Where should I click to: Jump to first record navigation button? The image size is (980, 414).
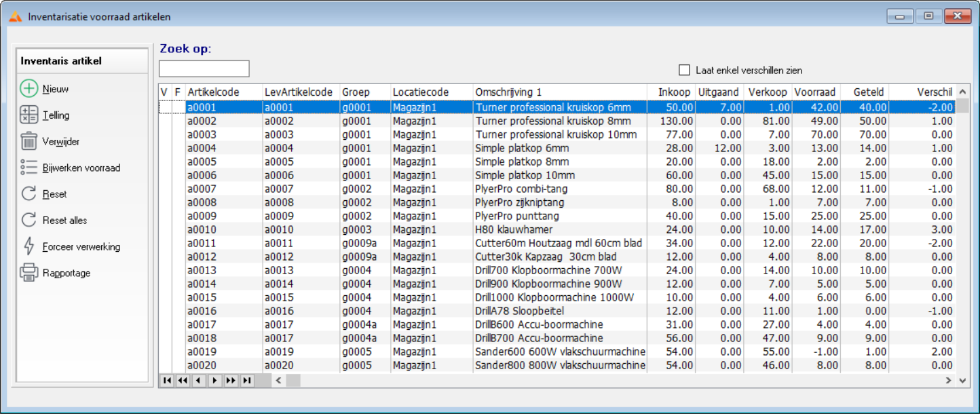166,381
